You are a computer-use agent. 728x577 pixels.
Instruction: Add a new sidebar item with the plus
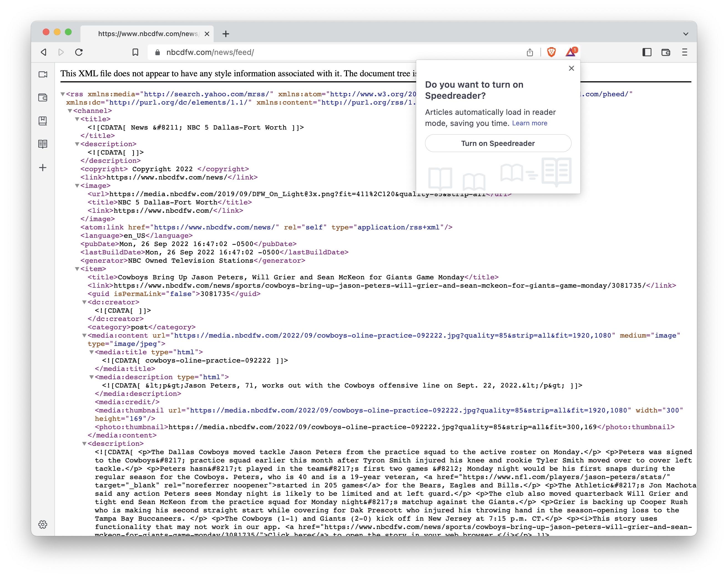point(42,168)
